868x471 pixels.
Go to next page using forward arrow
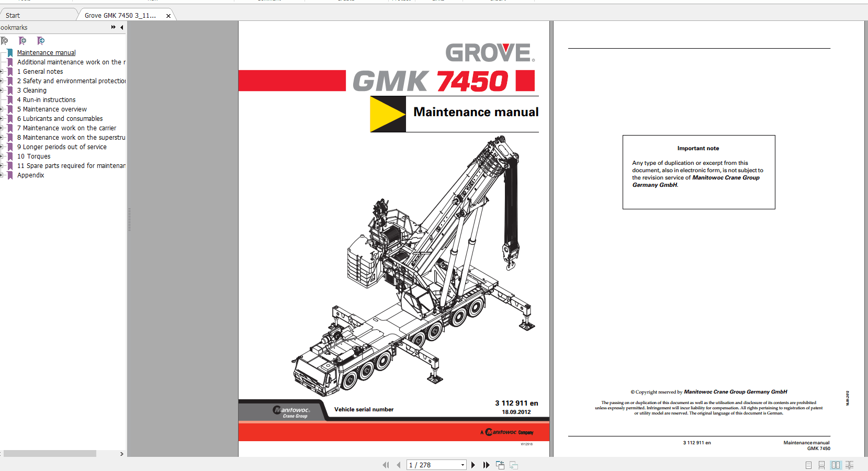tap(473, 465)
